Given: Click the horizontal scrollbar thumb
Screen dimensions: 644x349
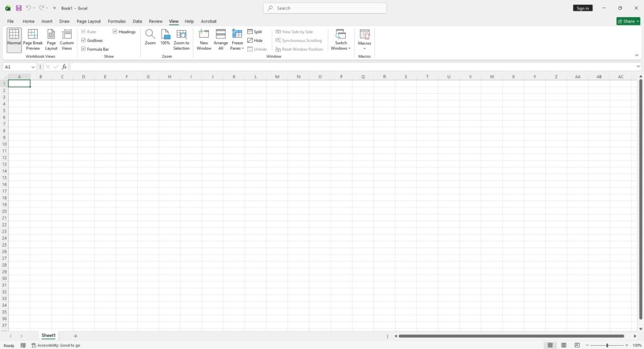Looking at the screenshot, I should click(511, 336).
